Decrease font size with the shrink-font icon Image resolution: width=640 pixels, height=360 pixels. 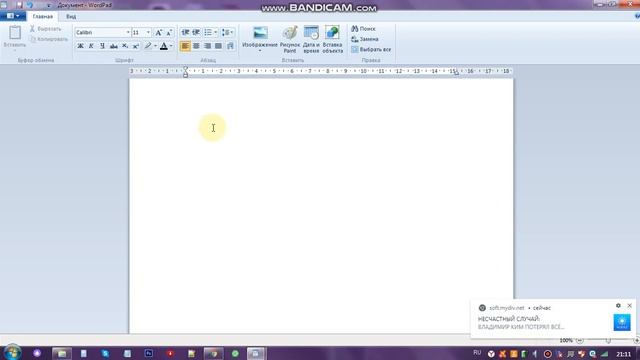[x=169, y=32]
